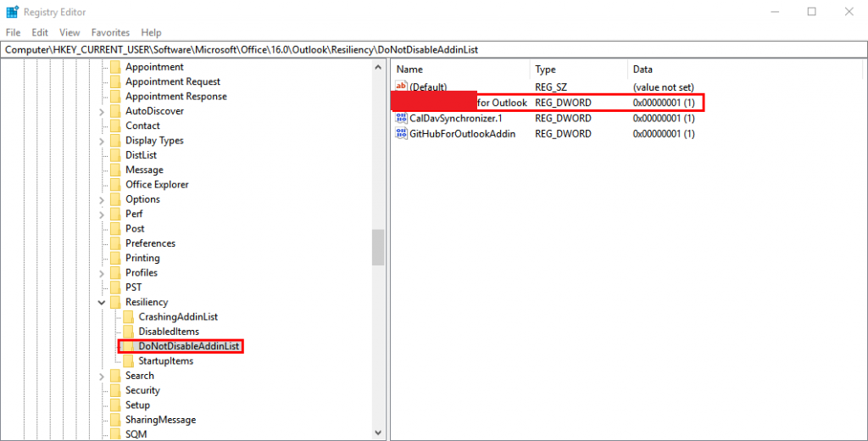This screenshot has width=868, height=441.
Task: Collapse the Resiliency key
Action: click(102, 303)
